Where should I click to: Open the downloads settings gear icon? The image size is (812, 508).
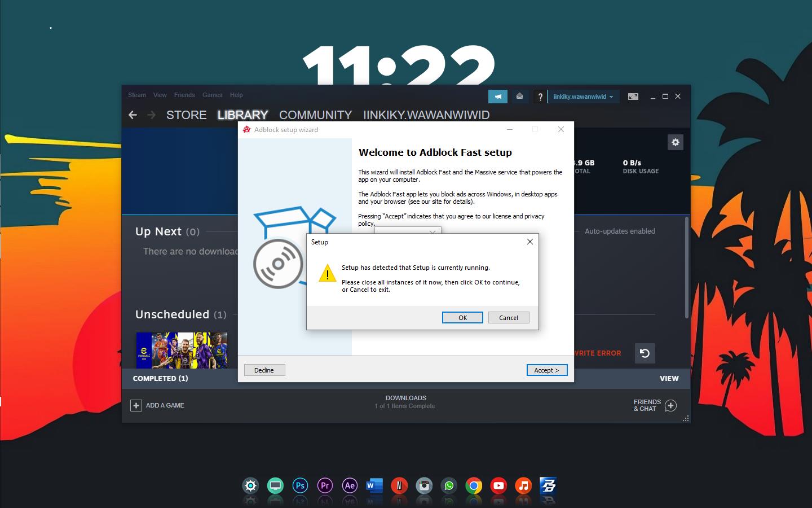(675, 142)
